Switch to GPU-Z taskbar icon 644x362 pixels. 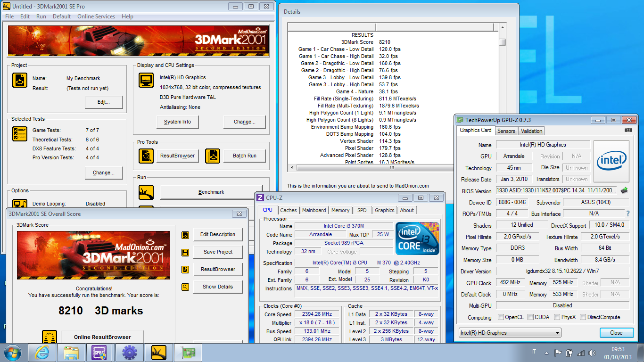pyautogui.click(x=188, y=353)
